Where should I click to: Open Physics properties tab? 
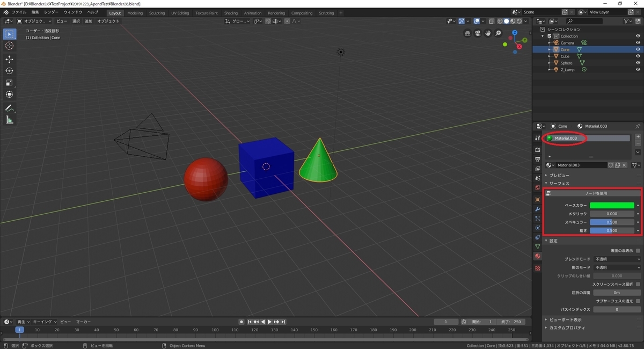tap(538, 228)
